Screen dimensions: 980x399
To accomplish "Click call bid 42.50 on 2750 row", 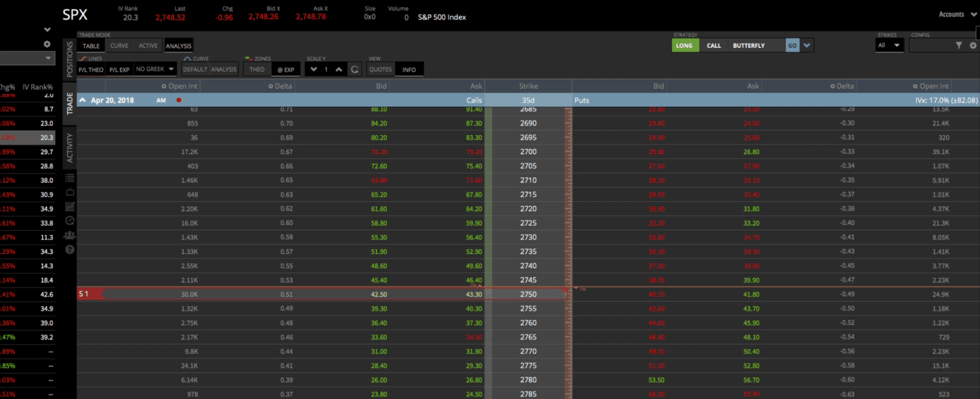I will tap(379, 294).
